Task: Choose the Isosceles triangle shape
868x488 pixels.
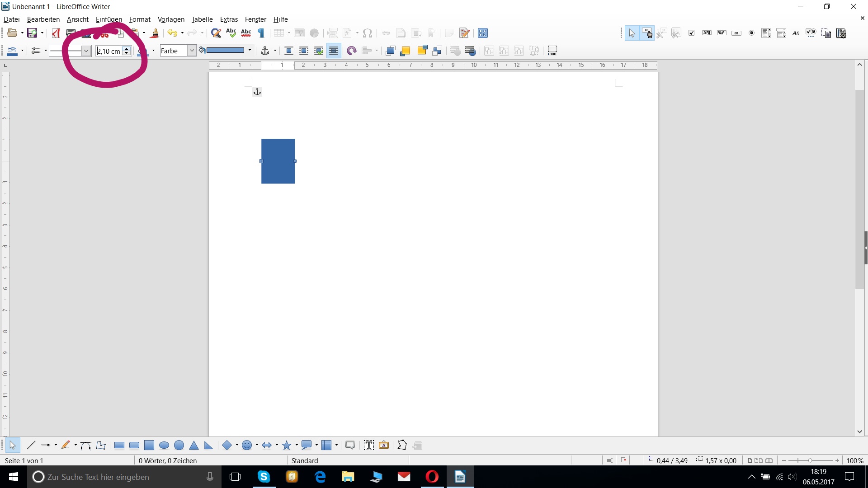Action: tap(194, 445)
